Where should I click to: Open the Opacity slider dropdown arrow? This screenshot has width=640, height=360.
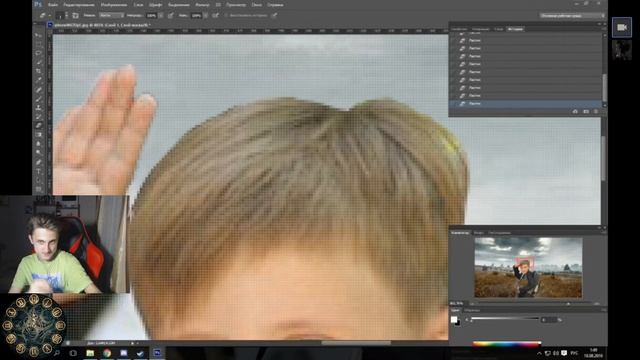tap(161, 16)
